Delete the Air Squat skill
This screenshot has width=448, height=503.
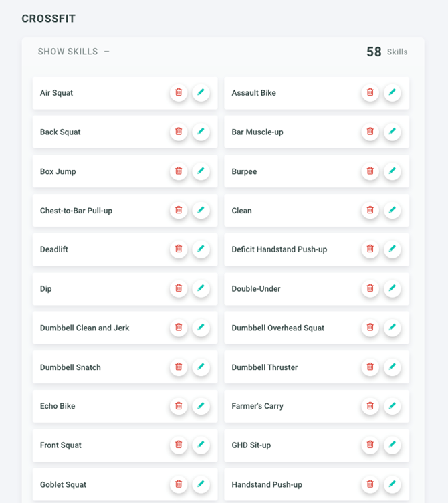179,93
